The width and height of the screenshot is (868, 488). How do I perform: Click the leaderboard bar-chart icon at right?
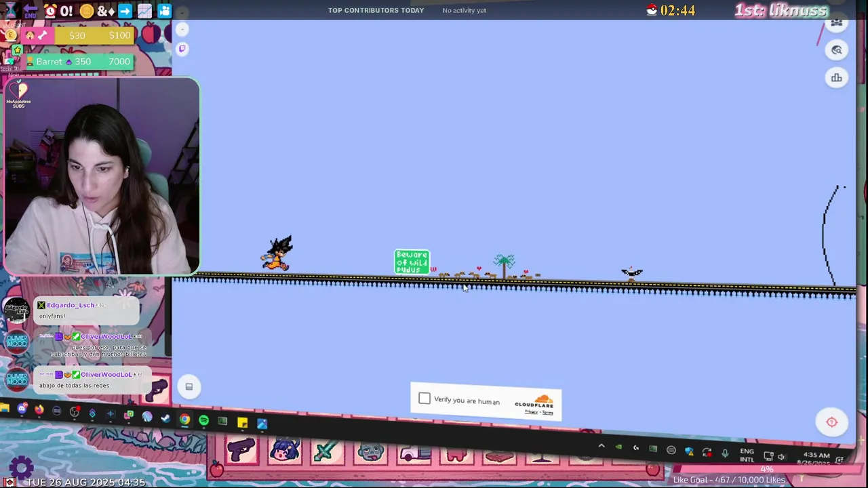(836, 78)
